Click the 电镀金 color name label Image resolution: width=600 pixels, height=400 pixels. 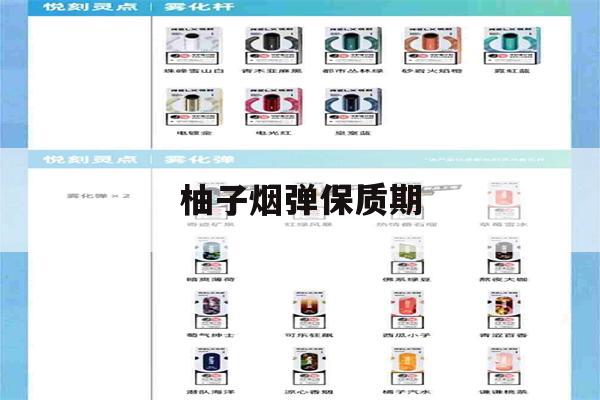(194, 133)
